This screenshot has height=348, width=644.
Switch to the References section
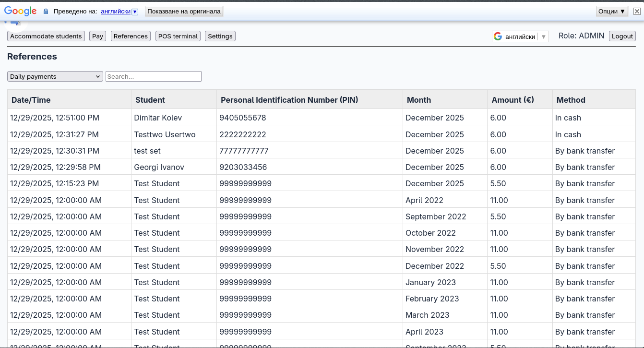(x=131, y=36)
